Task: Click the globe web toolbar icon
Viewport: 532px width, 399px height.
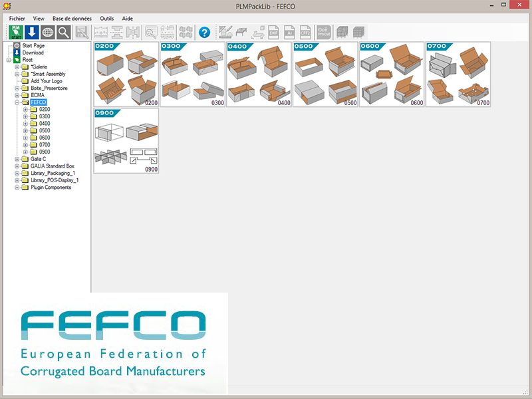Action: click(x=48, y=32)
